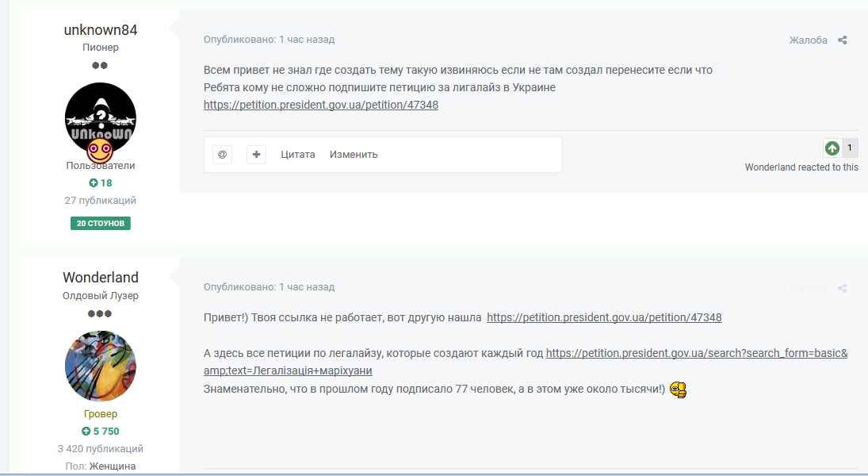Click unknown84's two rank dots
This screenshot has width=868, height=476.
(x=100, y=65)
